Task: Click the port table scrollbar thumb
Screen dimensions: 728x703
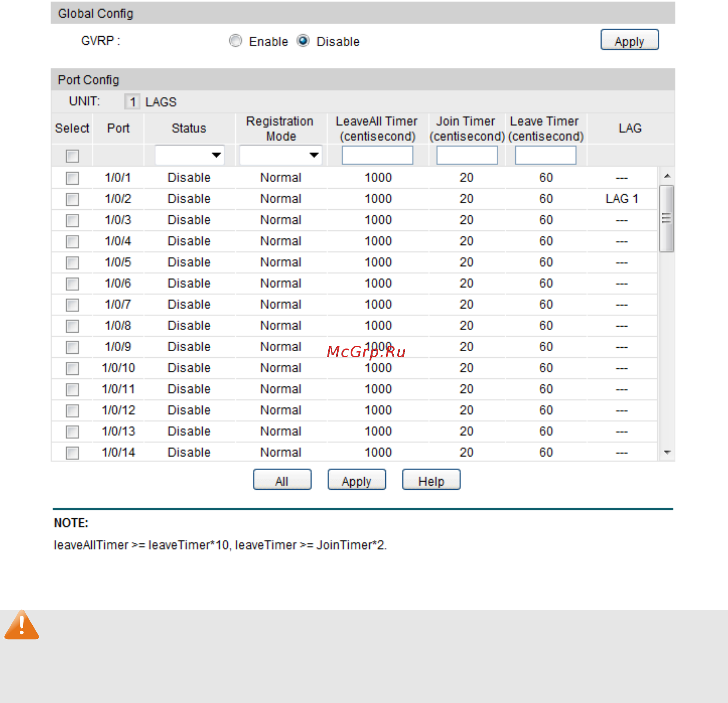Action: 667,219
